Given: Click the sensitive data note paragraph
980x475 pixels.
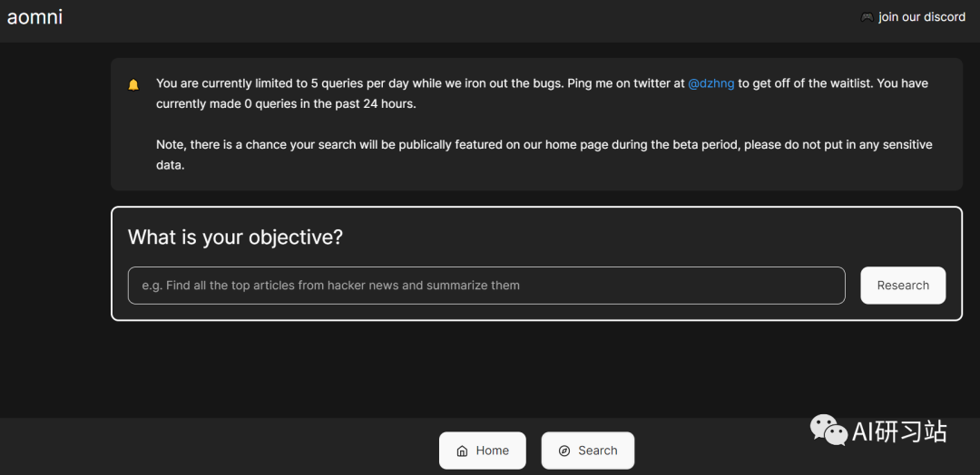Looking at the screenshot, I should [x=544, y=155].
